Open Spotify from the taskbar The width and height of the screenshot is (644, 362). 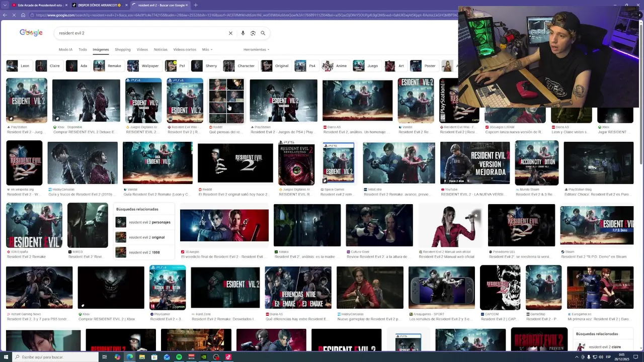179,357
